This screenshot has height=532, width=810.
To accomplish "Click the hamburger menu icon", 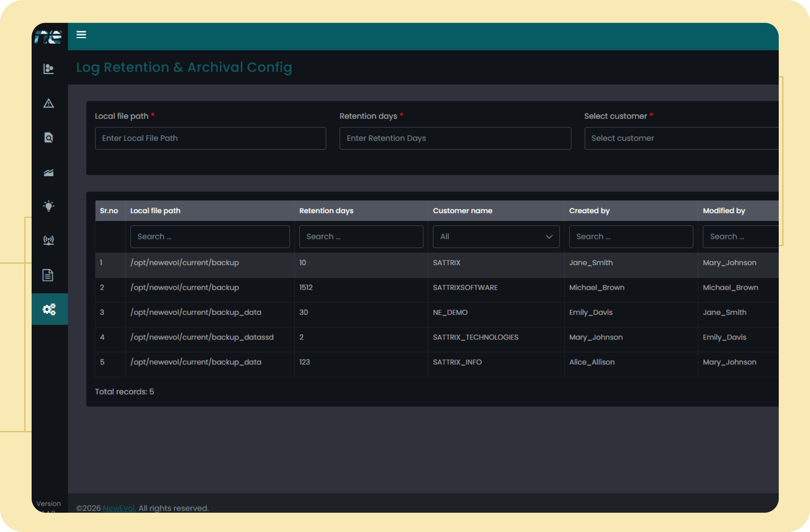I will click(x=81, y=35).
